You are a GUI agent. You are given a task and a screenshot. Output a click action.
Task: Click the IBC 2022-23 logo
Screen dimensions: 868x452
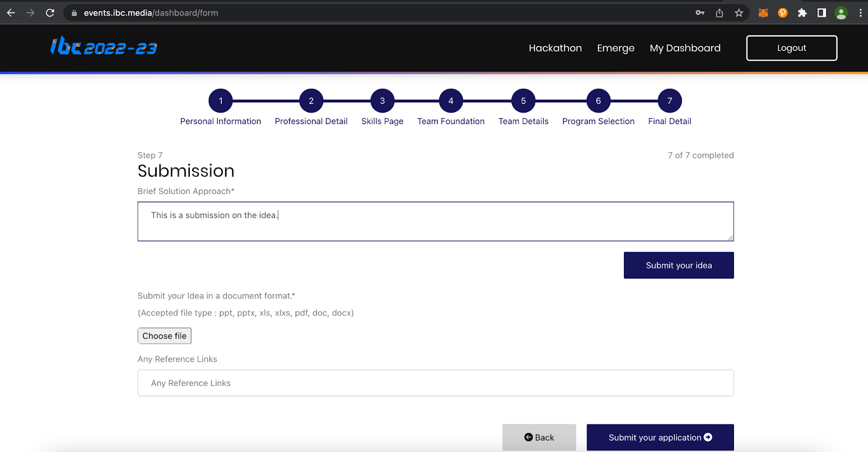click(104, 47)
